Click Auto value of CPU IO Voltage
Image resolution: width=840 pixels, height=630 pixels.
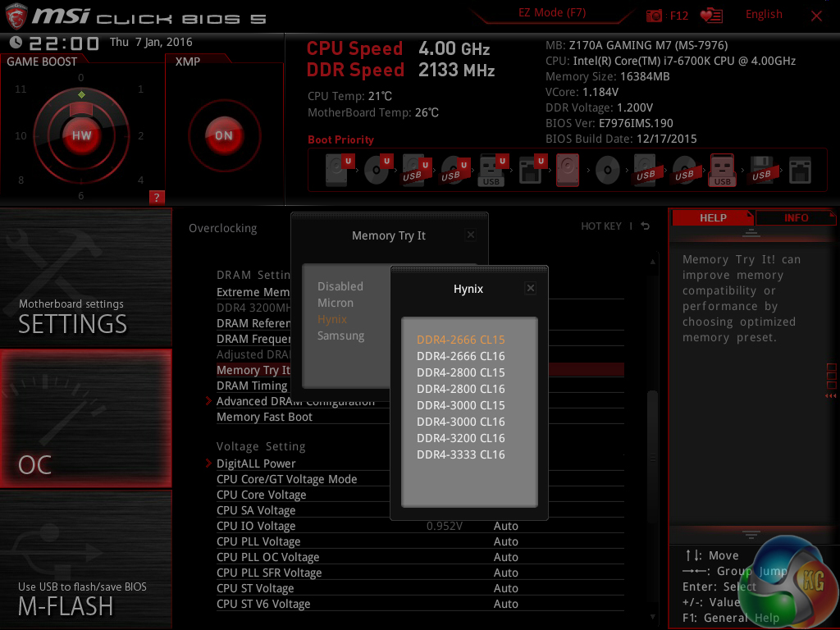tap(505, 526)
